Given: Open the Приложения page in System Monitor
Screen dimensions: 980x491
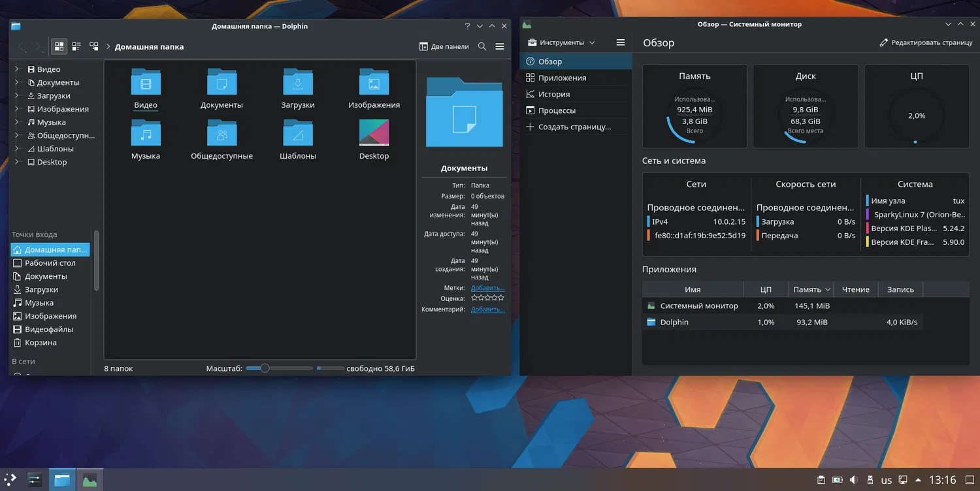Looking at the screenshot, I should (x=576, y=78).
